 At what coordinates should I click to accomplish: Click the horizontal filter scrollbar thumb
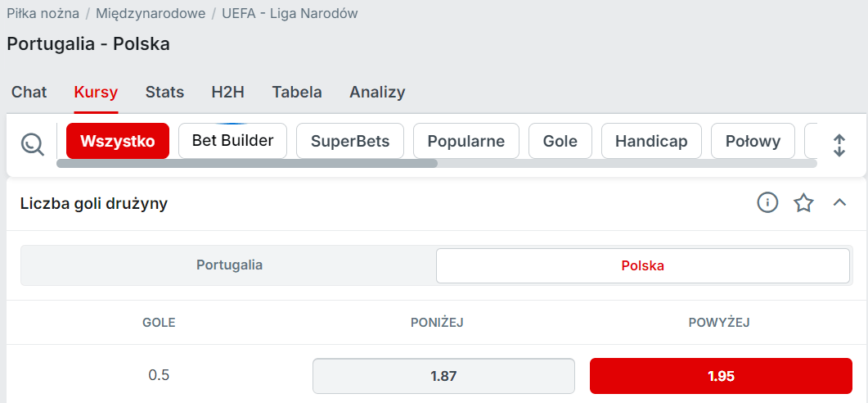[x=247, y=163]
